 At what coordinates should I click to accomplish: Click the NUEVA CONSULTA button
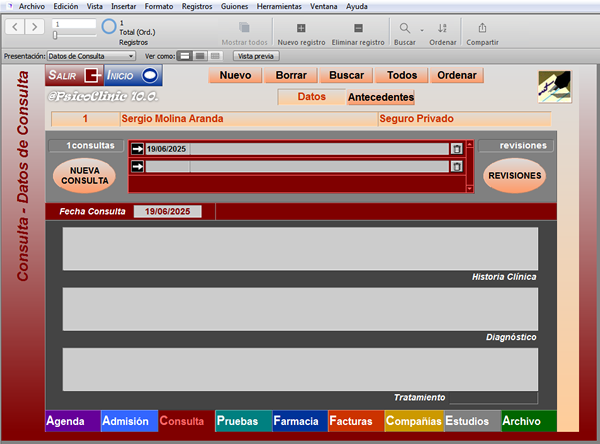(x=85, y=176)
